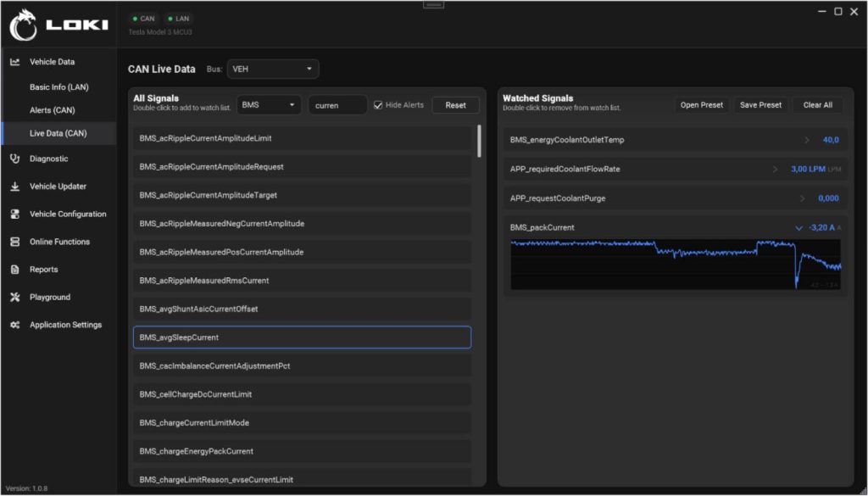
Task: Go to Reports section
Action: (x=58, y=270)
